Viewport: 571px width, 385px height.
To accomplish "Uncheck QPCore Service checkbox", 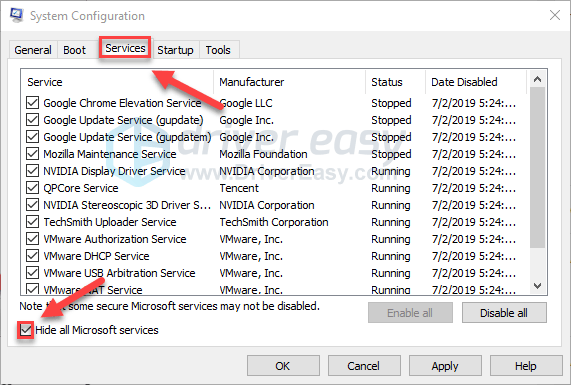I will pyautogui.click(x=33, y=188).
